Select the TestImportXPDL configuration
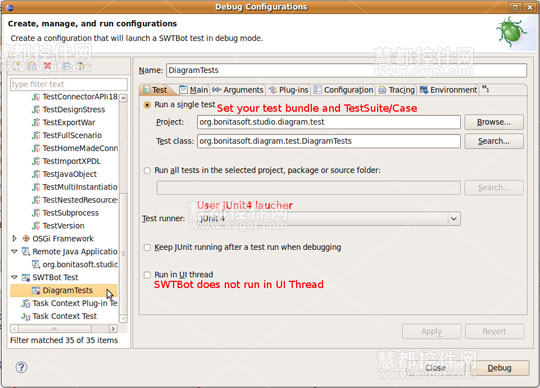The image size is (540, 388). click(72, 161)
